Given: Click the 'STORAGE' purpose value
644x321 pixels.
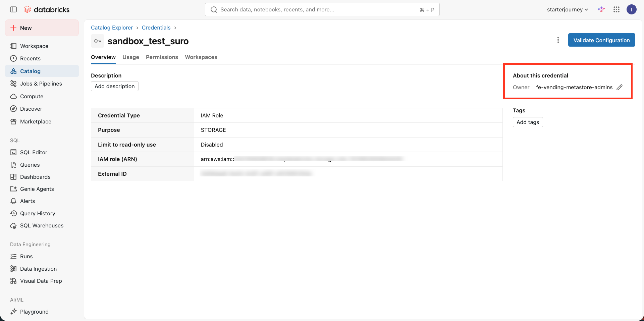Looking at the screenshot, I should click(x=213, y=130).
